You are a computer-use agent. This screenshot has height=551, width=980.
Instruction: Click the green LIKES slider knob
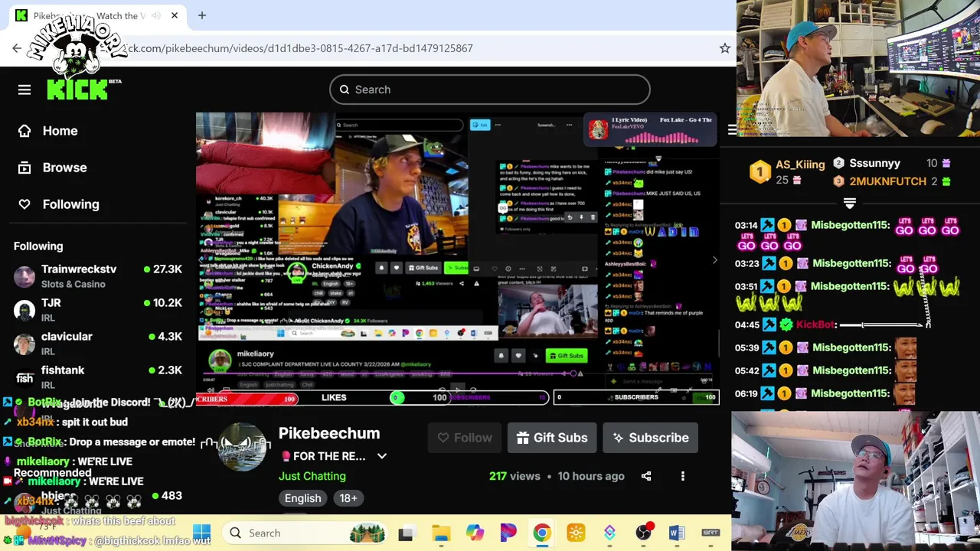tap(397, 398)
